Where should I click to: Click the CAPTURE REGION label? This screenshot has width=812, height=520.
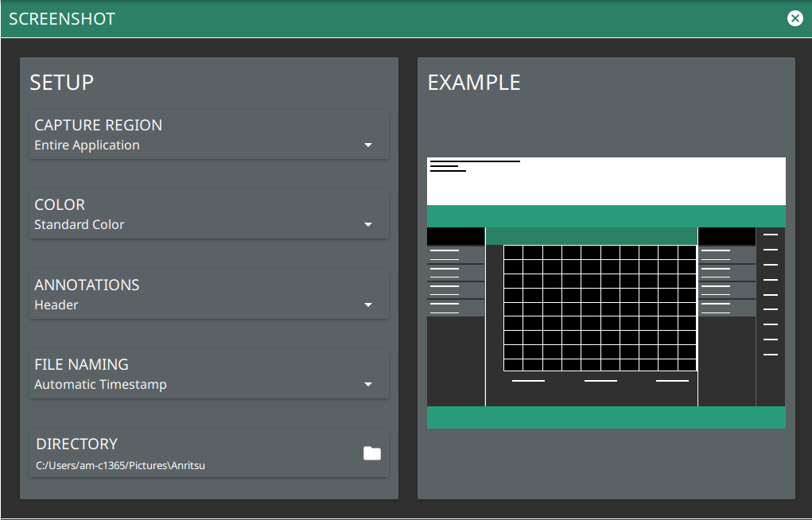point(98,126)
